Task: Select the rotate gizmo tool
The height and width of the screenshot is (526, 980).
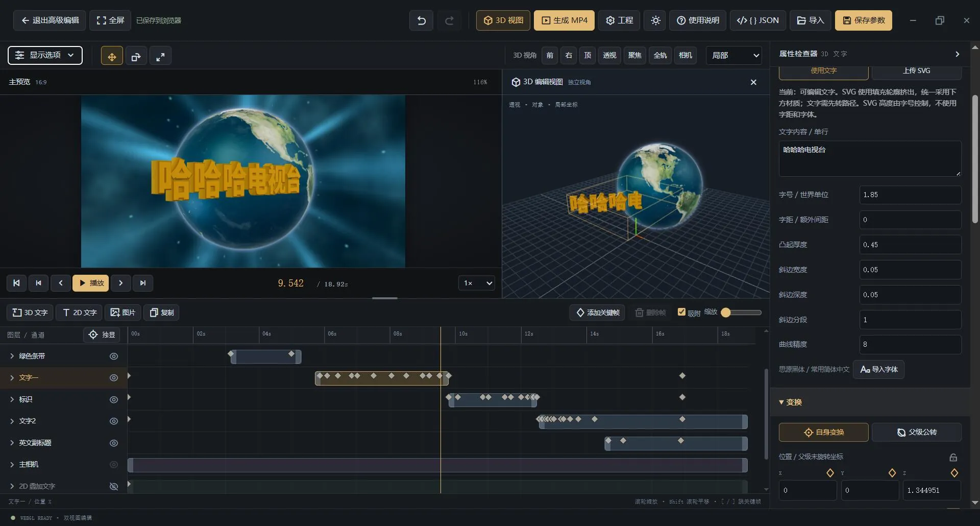Action: [x=136, y=56]
